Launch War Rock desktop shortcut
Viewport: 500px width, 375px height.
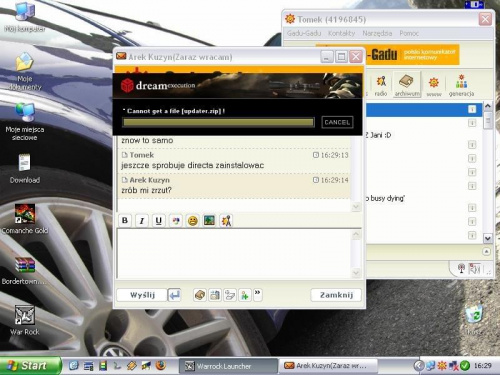point(25,320)
